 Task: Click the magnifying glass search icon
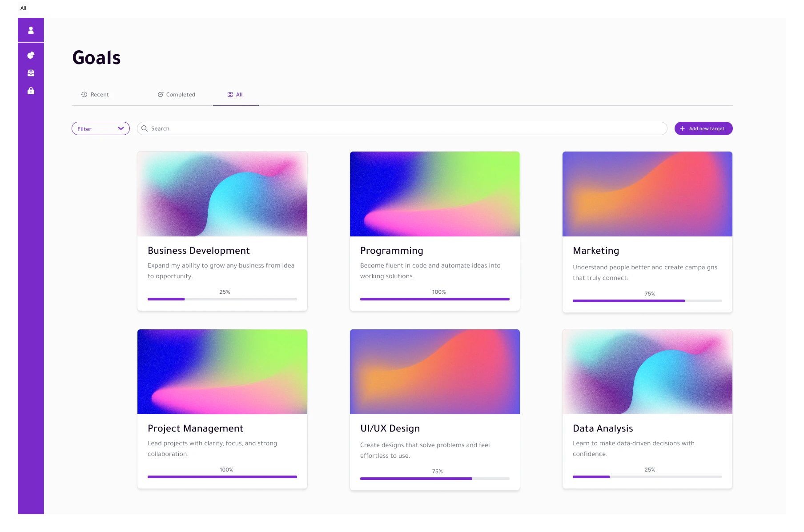[145, 128]
